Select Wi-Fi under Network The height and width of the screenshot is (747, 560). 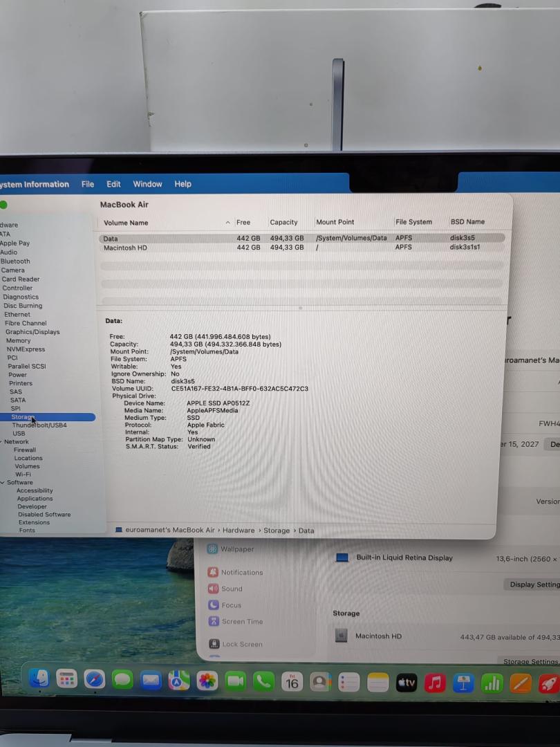[24, 474]
